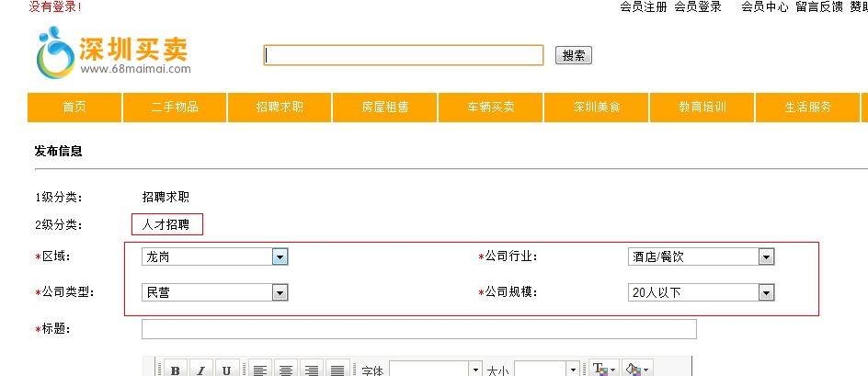Open the background fill color picker
Image resolution: width=868 pixels, height=376 pixels.
pyautogui.click(x=636, y=369)
